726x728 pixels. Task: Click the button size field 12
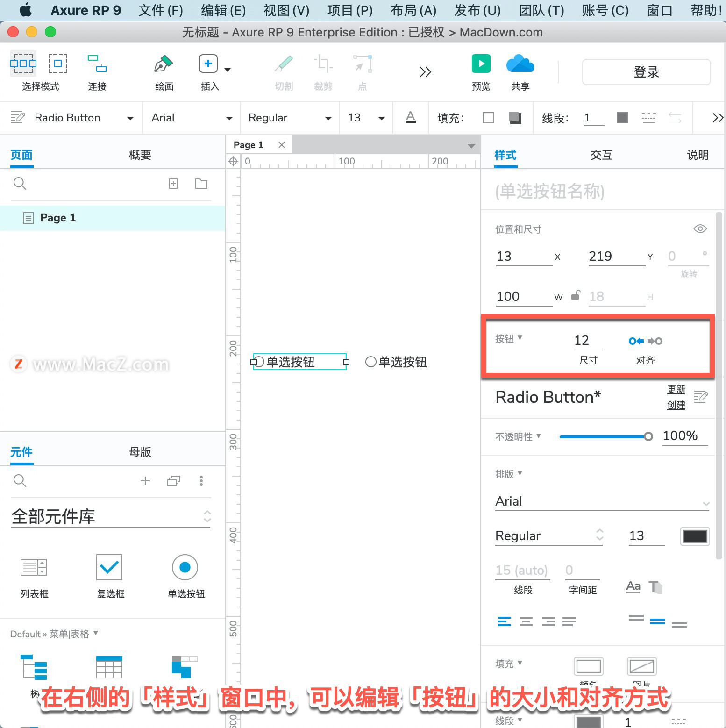click(x=588, y=341)
